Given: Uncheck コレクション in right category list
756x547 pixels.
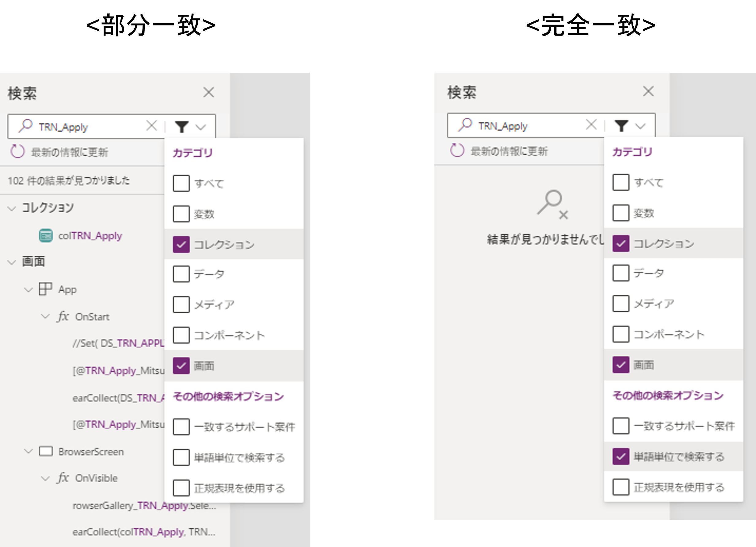Looking at the screenshot, I should (621, 243).
